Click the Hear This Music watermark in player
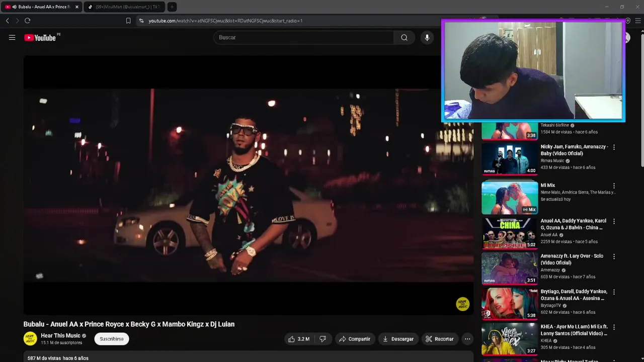The image size is (644, 362). [x=462, y=304]
